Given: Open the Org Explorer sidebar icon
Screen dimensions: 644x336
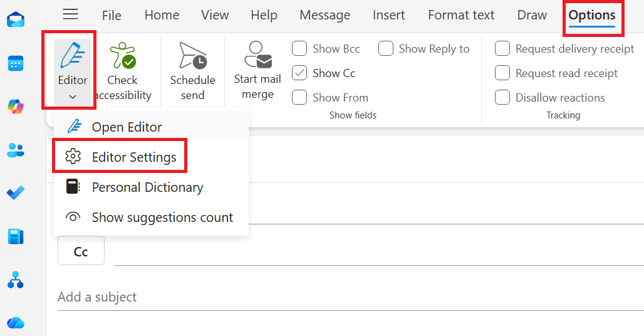Looking at the screenshot, I should tap(16, 280).
